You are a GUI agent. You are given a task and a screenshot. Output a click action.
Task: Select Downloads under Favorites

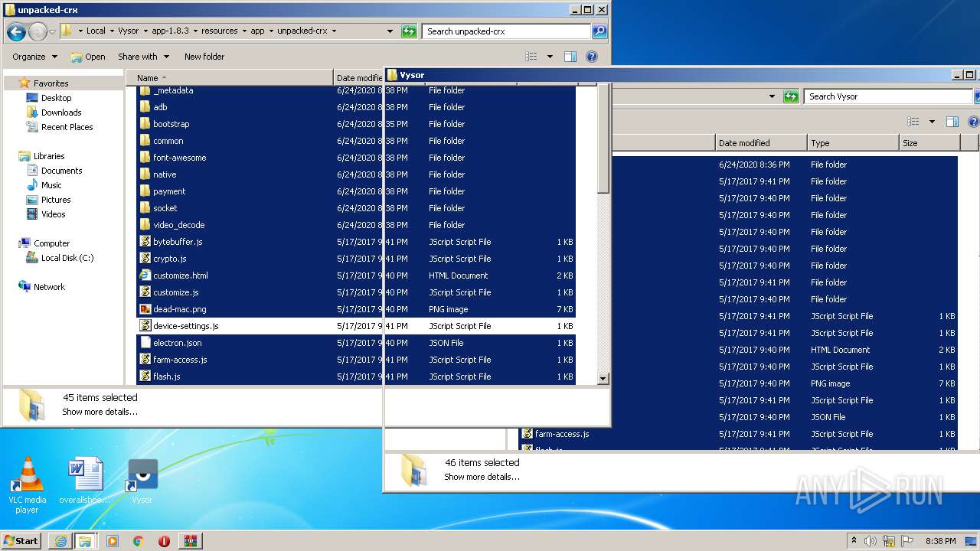coord(60,112)
